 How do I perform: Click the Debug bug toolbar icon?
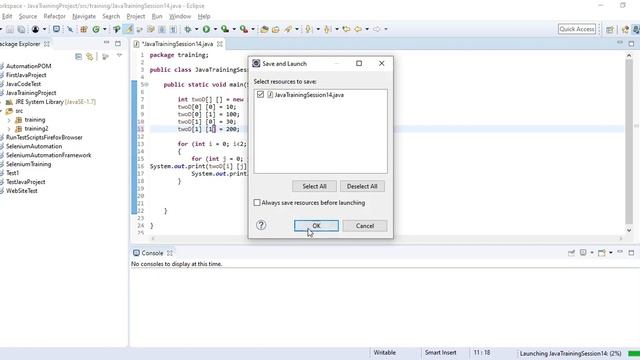pyautogui.click(x=188, y=29)
